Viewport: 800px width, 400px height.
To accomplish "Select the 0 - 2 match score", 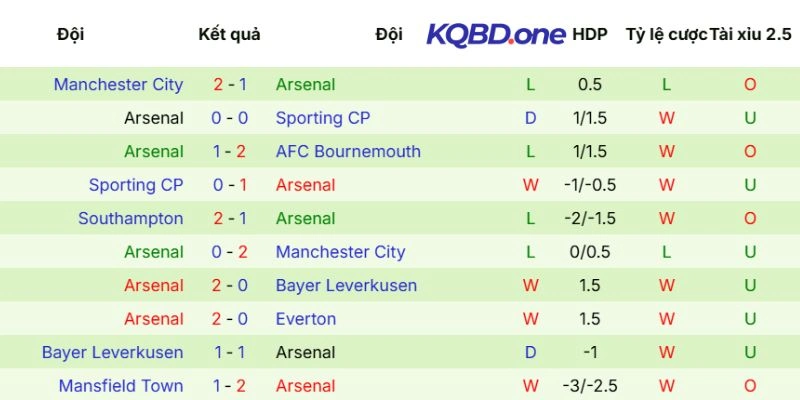I will [230, 252].
